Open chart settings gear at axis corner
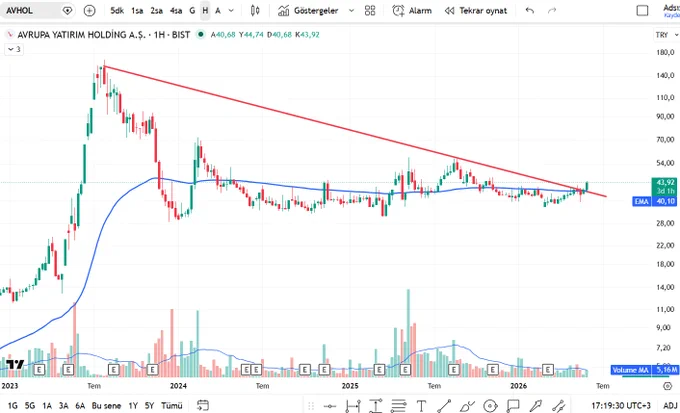Viewport: 680px width, 413px height. point(667,386)
